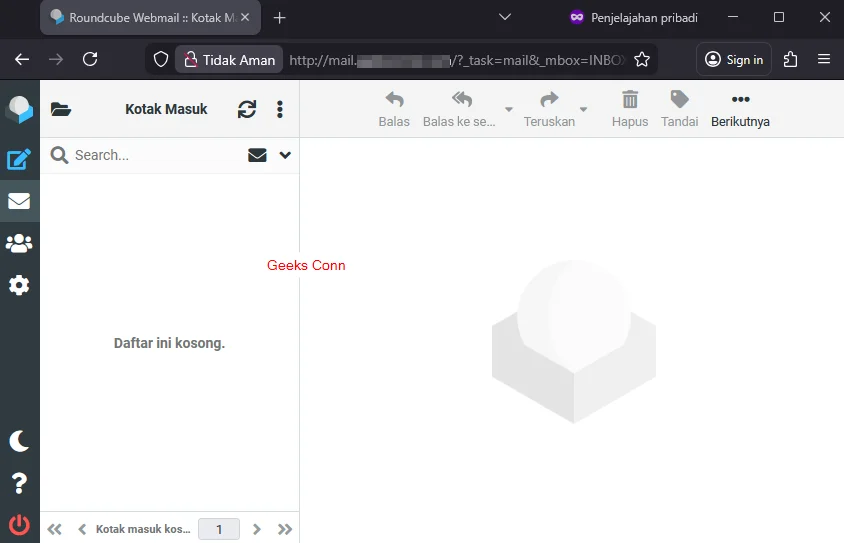Click in the Search... field
Screen dimensions: 844x543
tap(156, 155)
